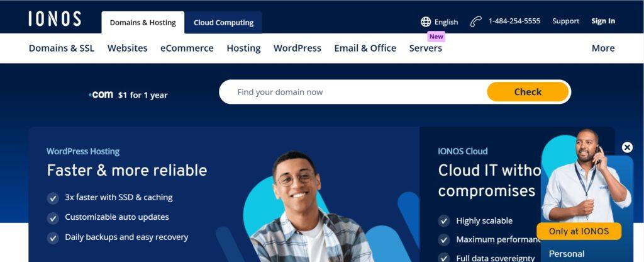Click the .com domain offer badge
Image resolution: width=644 pixels, height=262 pixels.
click(x=128, y=95)
